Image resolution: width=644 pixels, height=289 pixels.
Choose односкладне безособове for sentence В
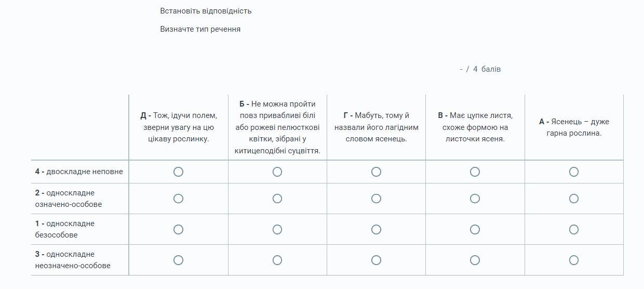[475, 229]
